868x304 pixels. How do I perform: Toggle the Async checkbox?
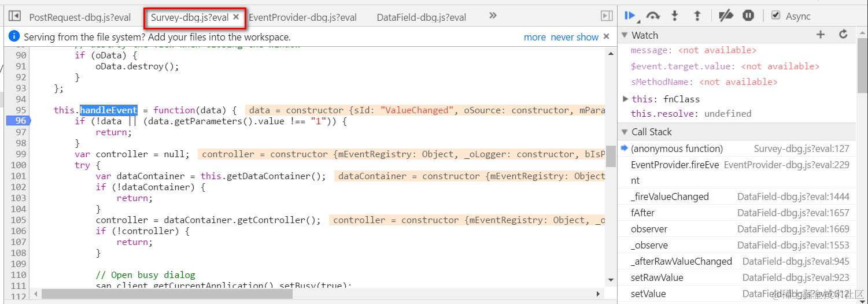click(x=776, y=16)
